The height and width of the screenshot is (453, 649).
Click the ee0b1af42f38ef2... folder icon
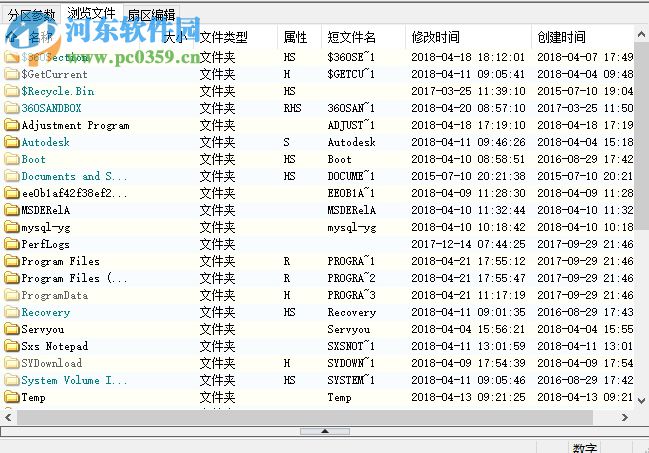(x=12, y=193)
